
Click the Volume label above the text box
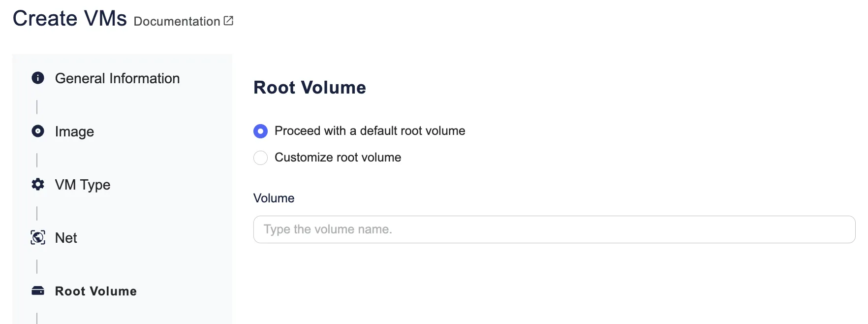(274, 198)
